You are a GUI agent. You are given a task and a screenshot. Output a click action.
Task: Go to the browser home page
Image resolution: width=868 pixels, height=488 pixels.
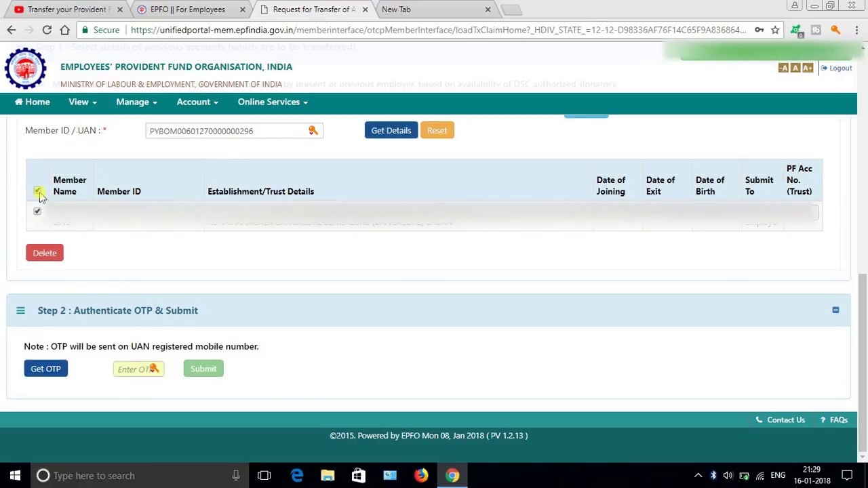pos(64,30)
